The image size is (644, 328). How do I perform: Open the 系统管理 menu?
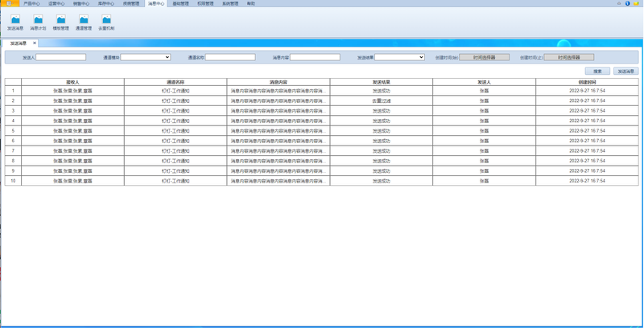[230, 3]
